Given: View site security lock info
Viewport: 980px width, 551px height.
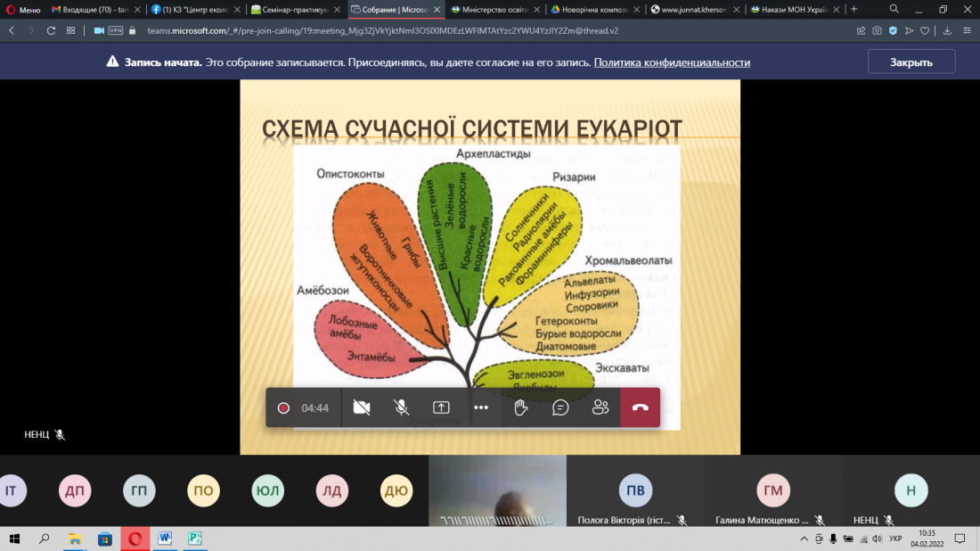Looking at the screenshot, I should 132,30.
